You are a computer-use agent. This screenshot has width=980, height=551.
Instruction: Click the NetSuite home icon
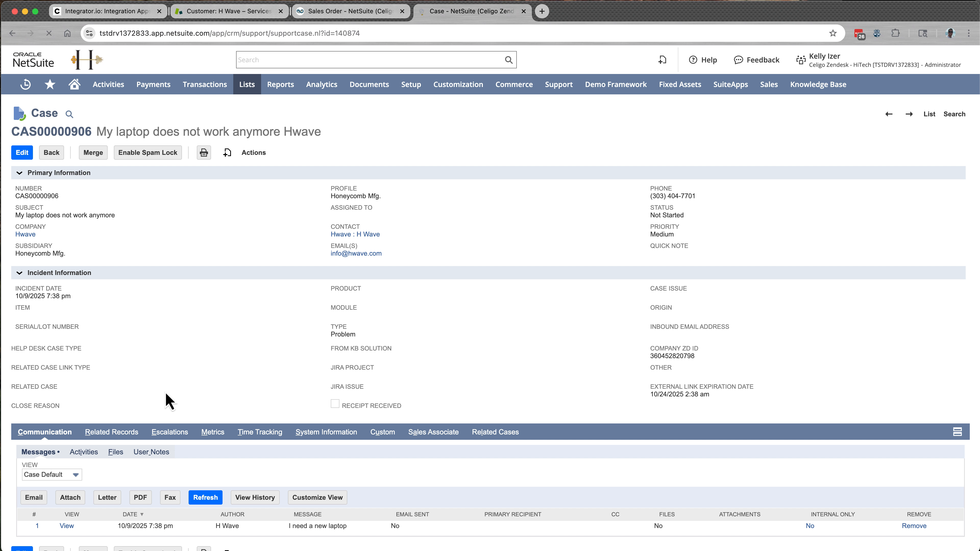(x=74, y=84)
